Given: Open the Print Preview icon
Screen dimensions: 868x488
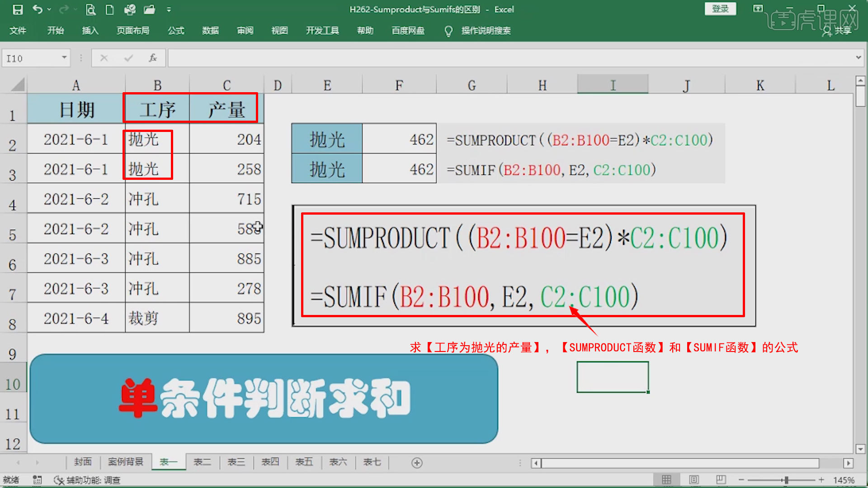Looking at the screenshot, I should [90, 9].
